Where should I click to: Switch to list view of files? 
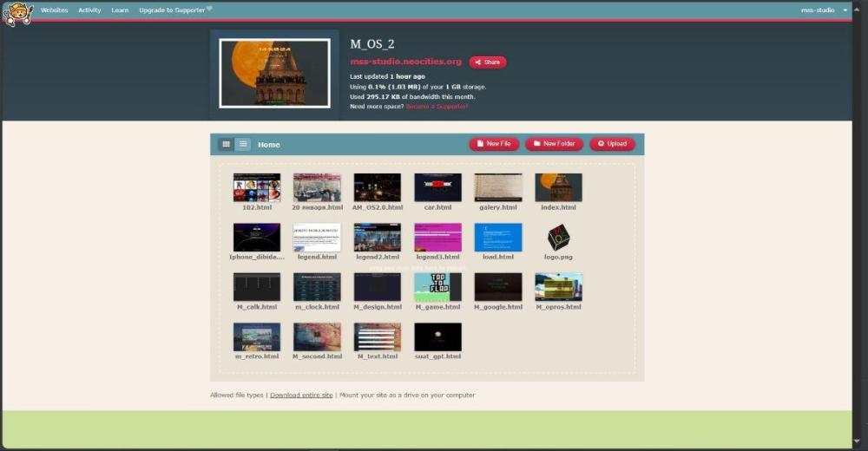[x=244, y=144]
